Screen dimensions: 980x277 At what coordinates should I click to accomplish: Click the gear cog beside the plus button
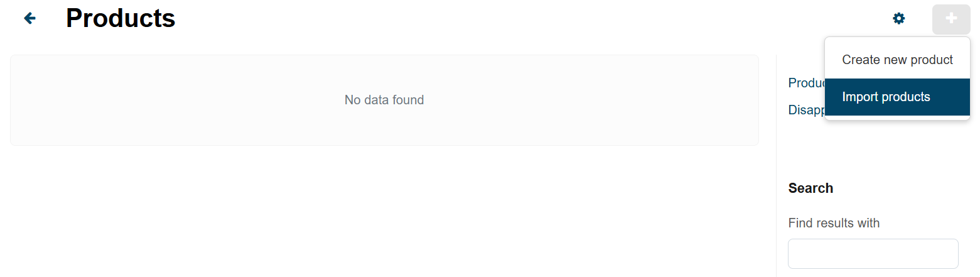(899, 19)
